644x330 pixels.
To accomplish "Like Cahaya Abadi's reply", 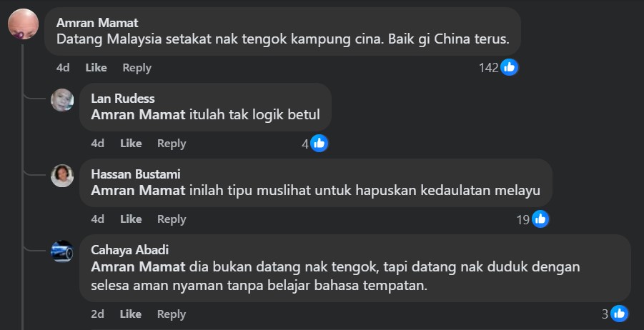I will tap(131, 314).
